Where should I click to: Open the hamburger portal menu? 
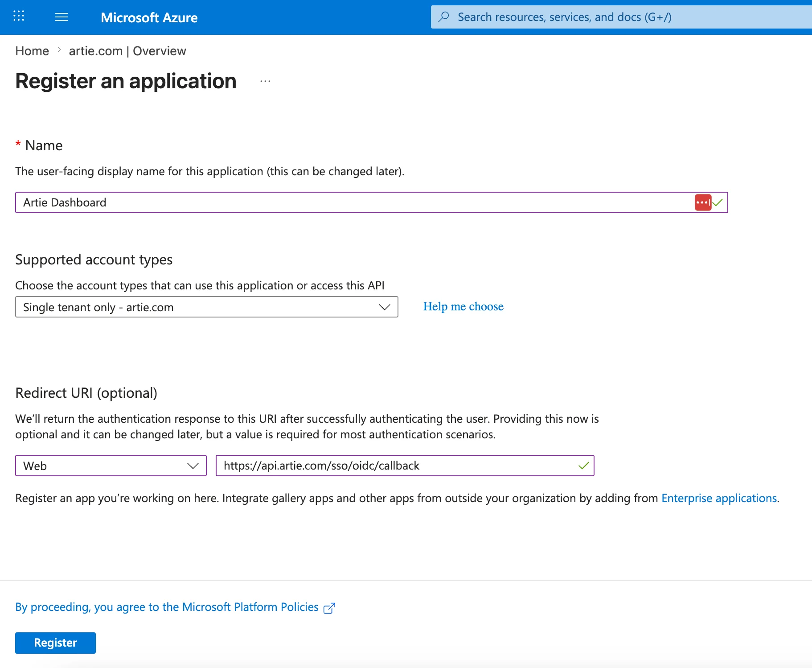pos(62,17)
